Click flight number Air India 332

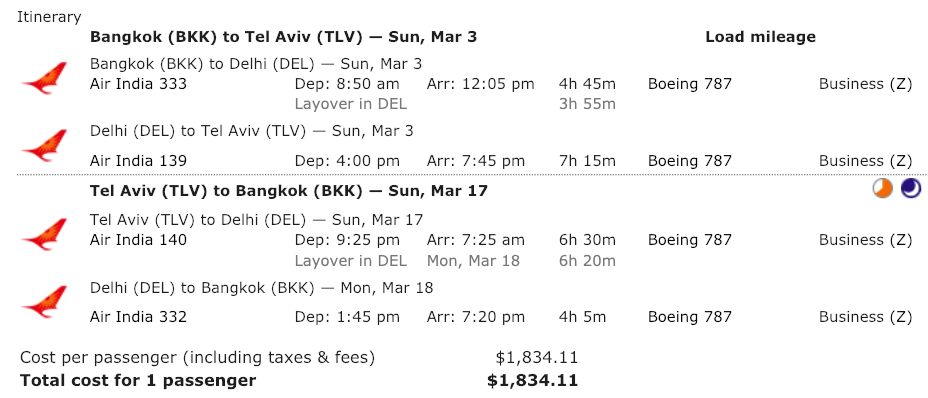pos(138,317)
